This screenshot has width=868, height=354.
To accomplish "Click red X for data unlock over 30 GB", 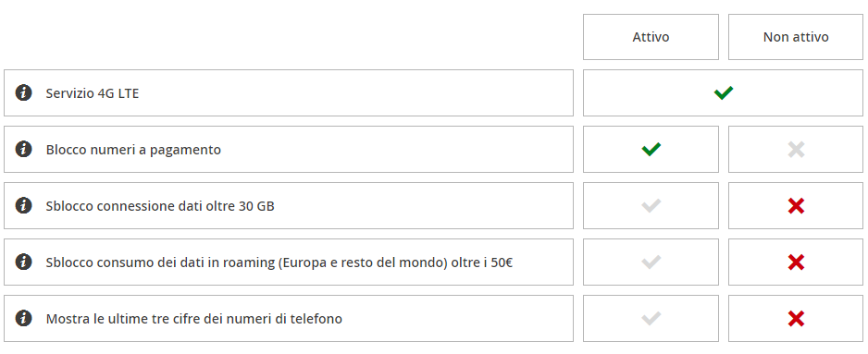I will point(796,206).
